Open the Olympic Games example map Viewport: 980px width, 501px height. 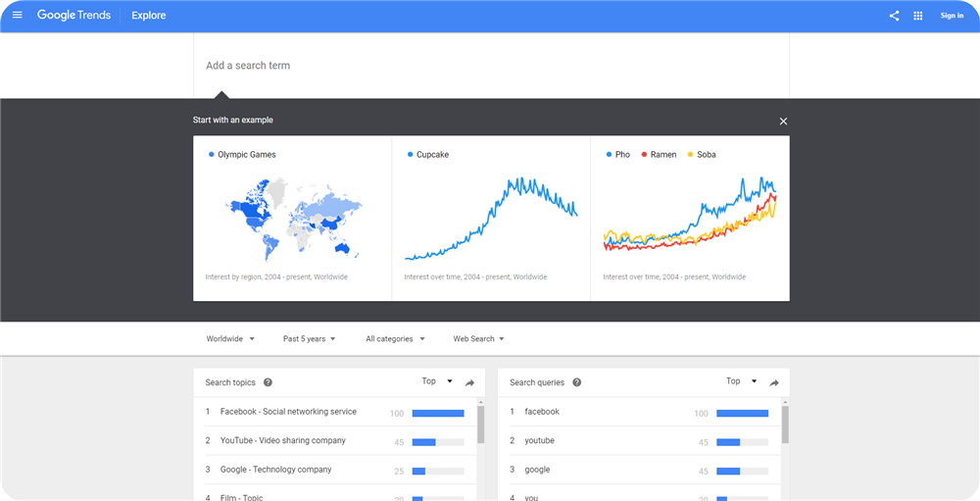[x=292, y=219]
